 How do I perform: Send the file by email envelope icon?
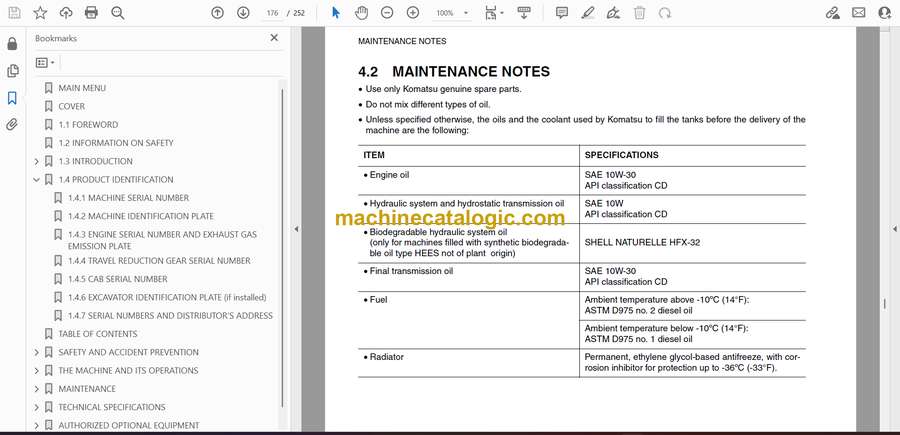859,13
